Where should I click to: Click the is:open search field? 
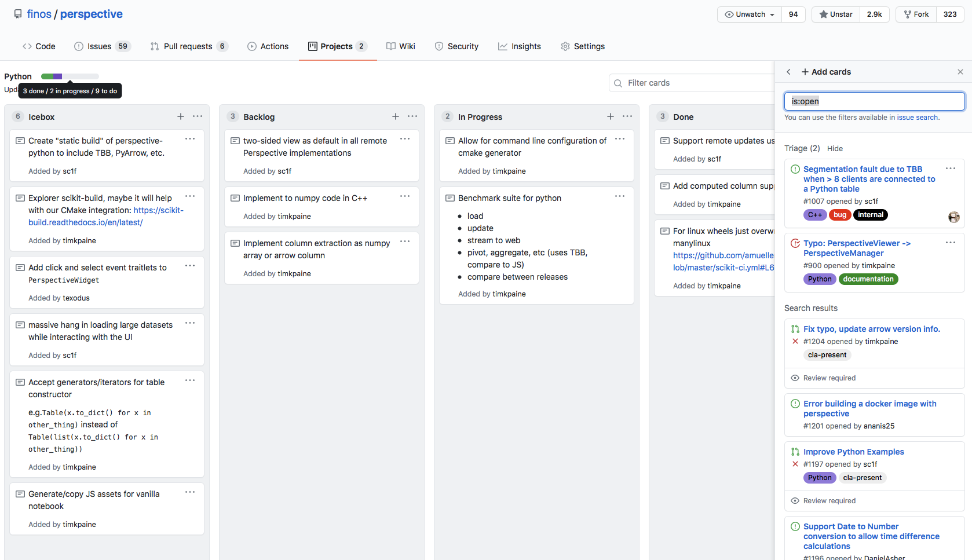pyautogui.click(x=874, y=101)
